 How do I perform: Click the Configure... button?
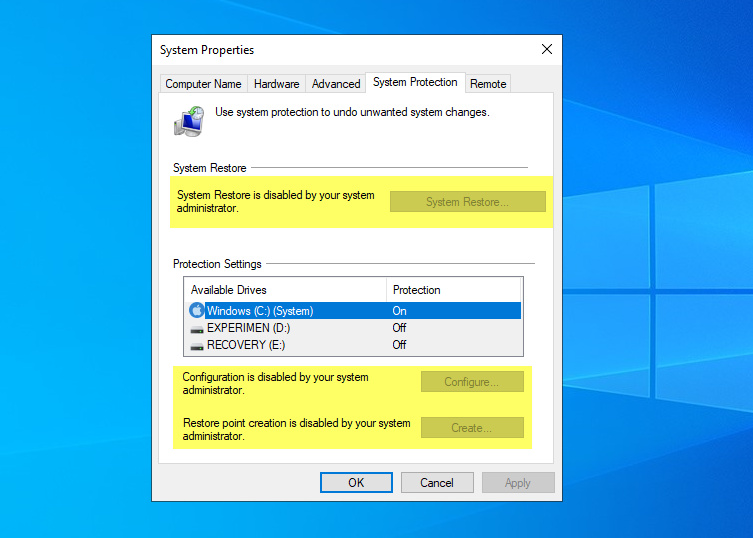click(x=472, y=382)
